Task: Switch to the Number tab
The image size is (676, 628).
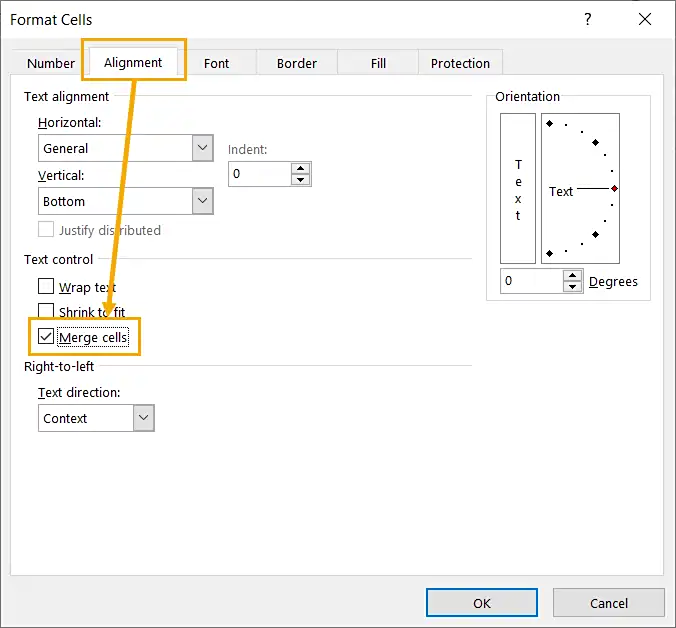Action: (x=51, y=63)
